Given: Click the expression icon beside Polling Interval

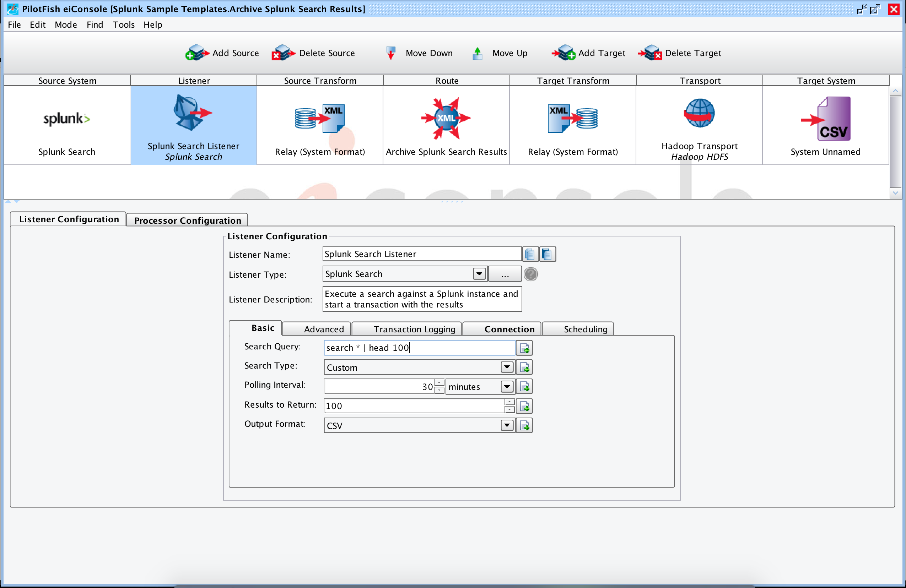Looking at the screenshot, I should 524,387.
